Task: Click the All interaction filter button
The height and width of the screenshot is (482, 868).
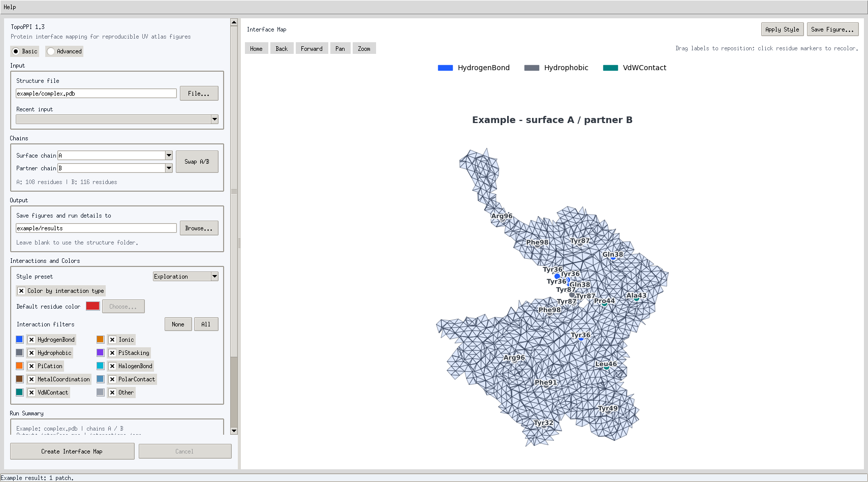Action: coord(206,324)
